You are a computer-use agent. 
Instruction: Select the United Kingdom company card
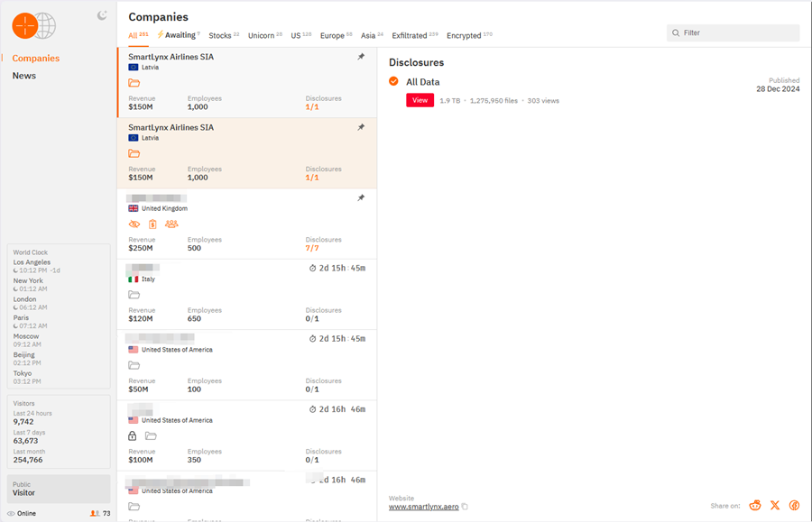[247, 224]
